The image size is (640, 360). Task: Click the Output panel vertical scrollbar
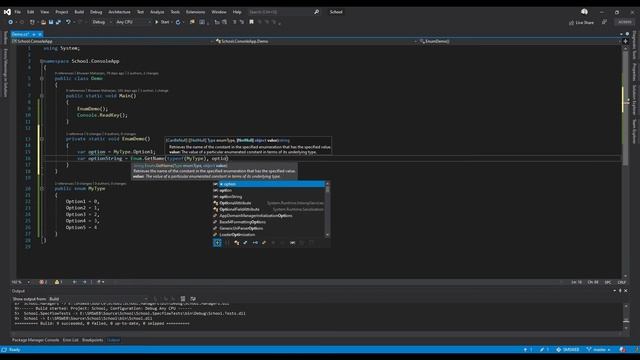pos(626,316)
